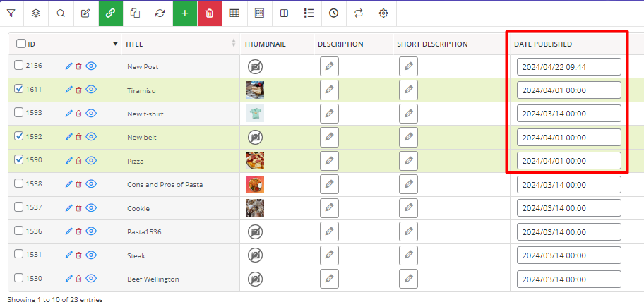Open the settings gear icon
The height and width of the screenshot is (307, 644).
click(383, 13)
